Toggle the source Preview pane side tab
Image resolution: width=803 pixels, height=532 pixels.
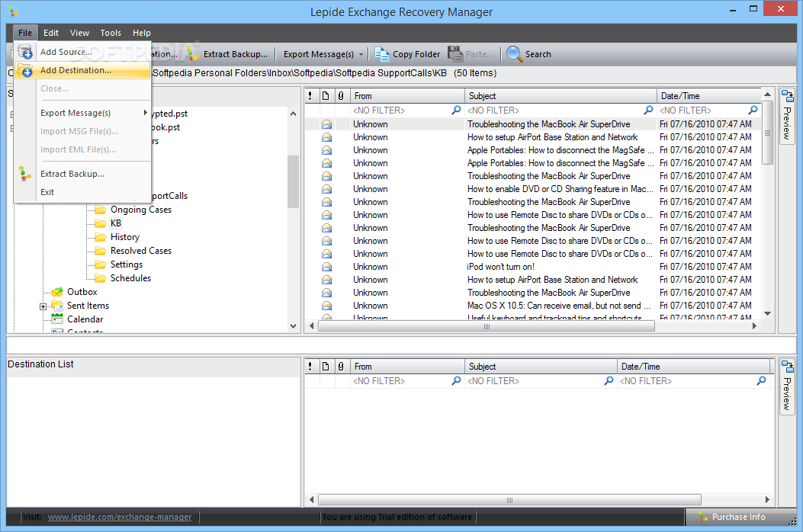pos(787,116)
